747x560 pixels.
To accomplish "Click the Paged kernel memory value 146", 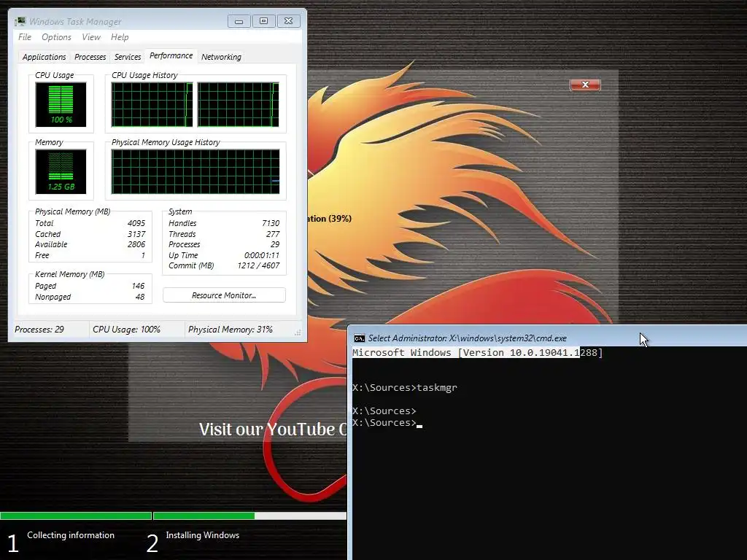I will [138, 286].
